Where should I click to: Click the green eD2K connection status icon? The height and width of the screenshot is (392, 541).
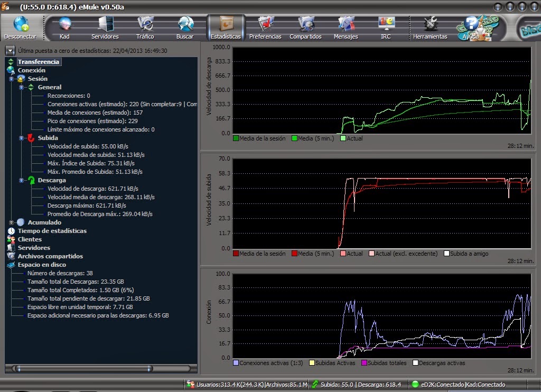415,385
